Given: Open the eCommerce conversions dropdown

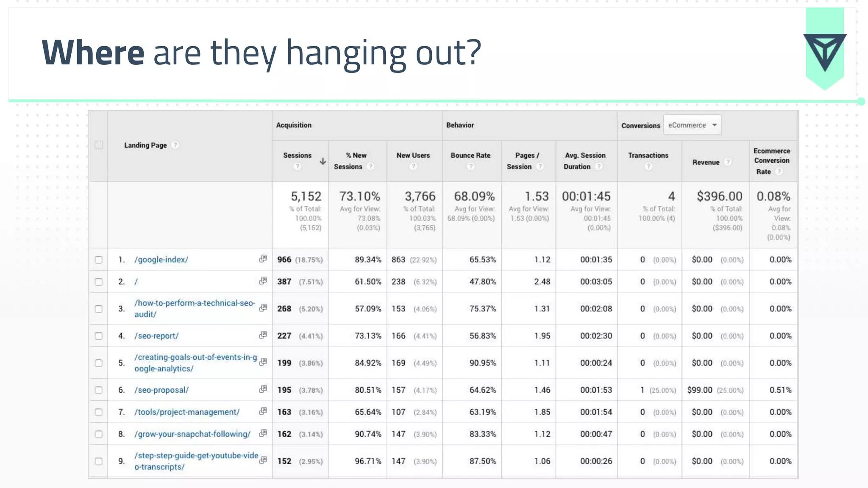Looking at the screenshot, I should 692,125.
